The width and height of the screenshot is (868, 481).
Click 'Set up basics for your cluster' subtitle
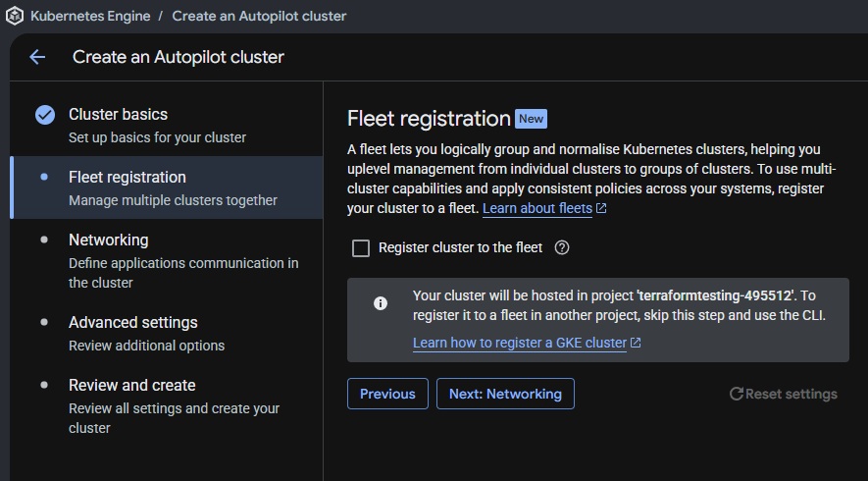tap(157, 137)
